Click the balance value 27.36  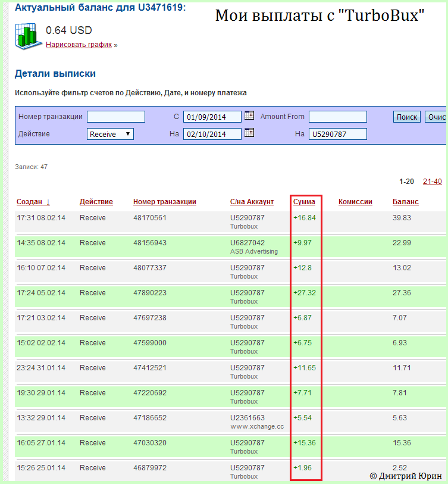pos(402,293)
